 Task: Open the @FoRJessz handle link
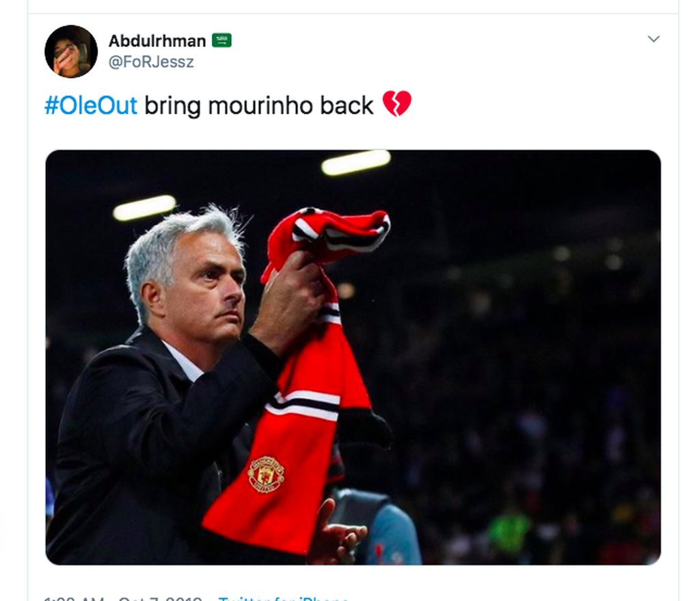(151, 62)
